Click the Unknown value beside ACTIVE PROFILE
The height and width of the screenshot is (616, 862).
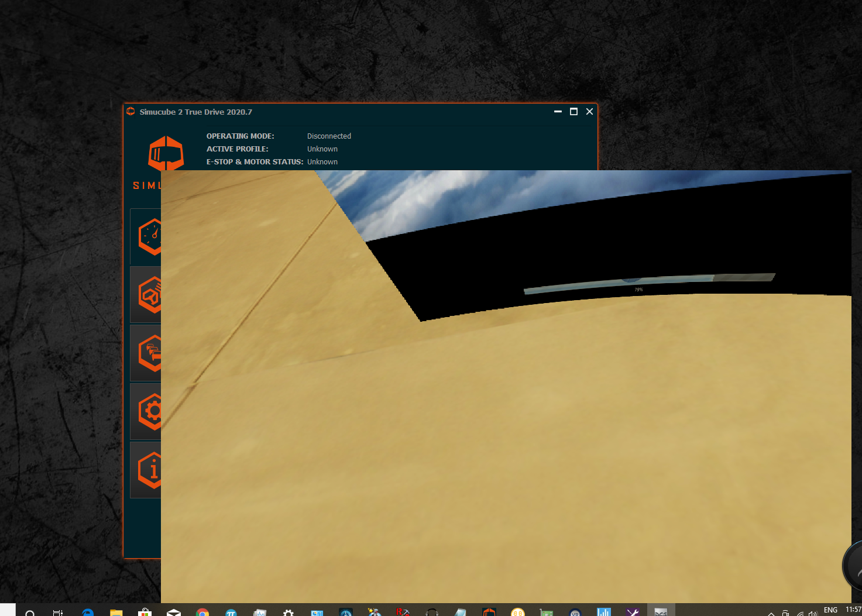322,149
